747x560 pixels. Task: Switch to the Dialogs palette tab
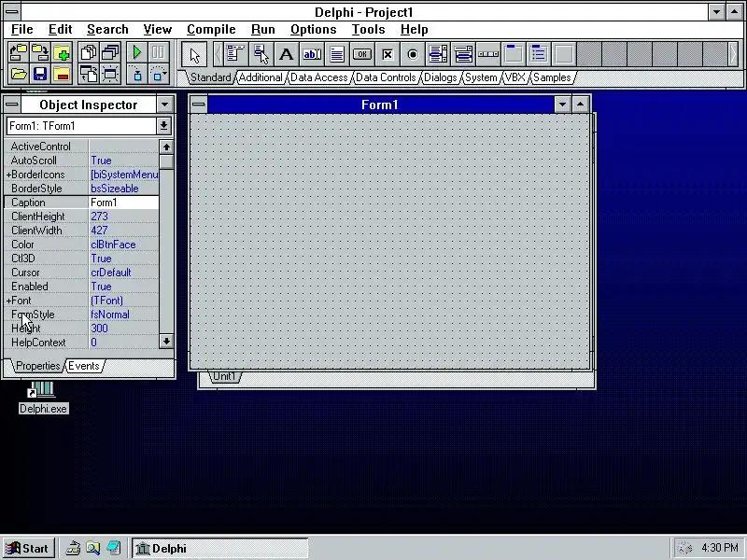440,77
